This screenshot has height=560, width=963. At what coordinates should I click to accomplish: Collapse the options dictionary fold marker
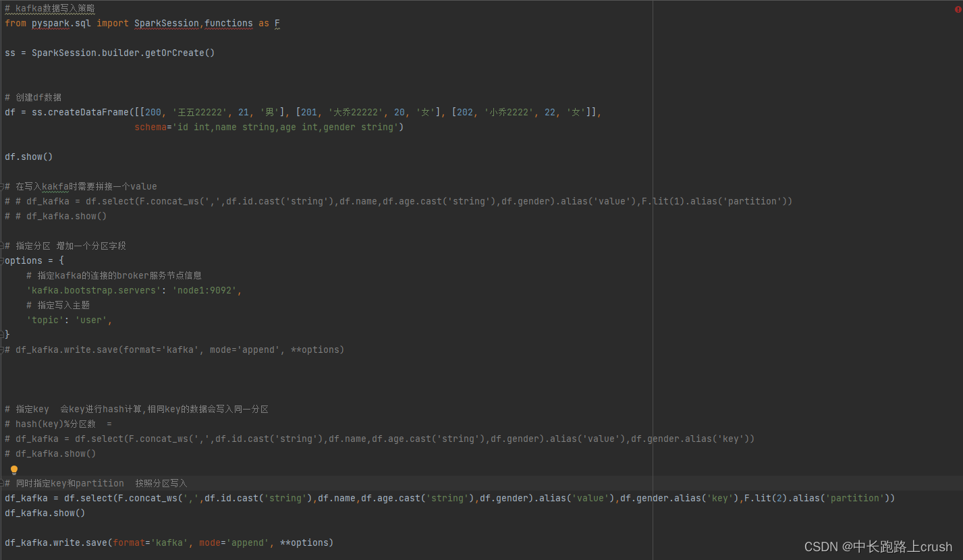pos(2,260)
